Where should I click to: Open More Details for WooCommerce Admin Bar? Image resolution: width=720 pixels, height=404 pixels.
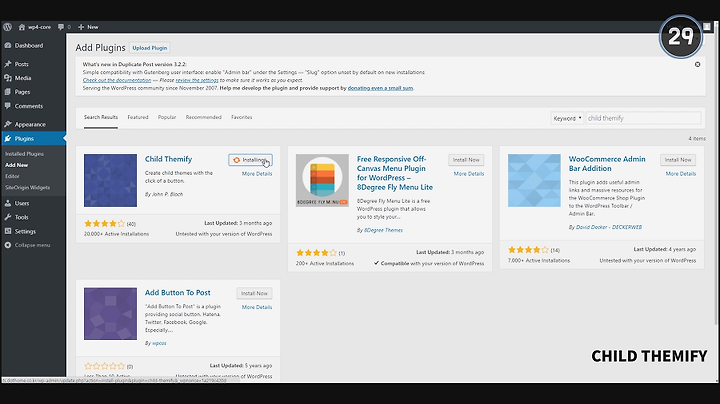point(681,174)
